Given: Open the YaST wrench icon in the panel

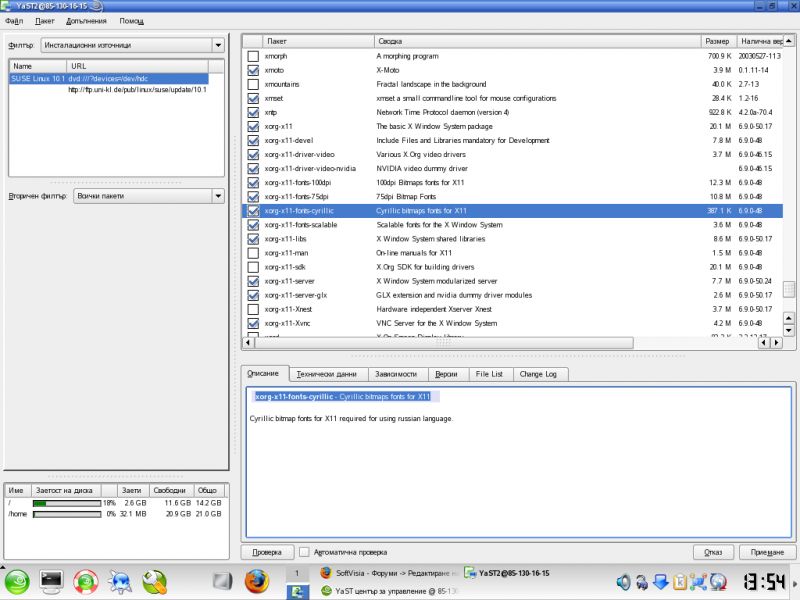Looking at the screenshot, I should point(155,582).
